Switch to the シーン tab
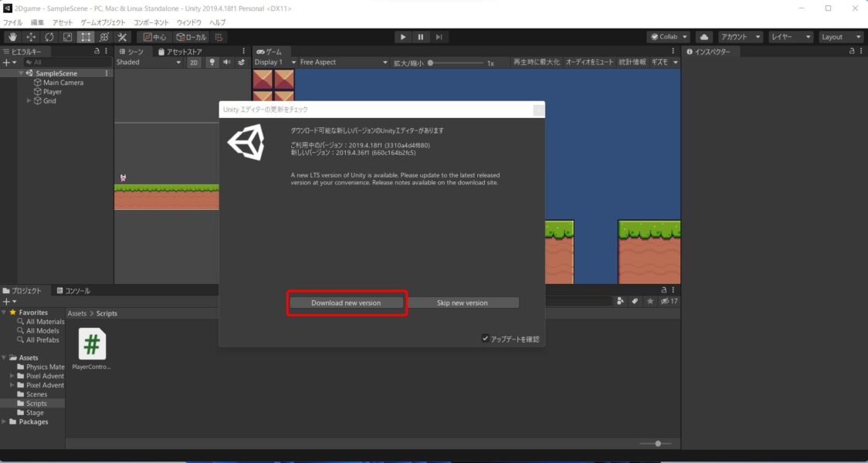The height and width of the screenshot is (463, 868). click(x=132, y=52)
